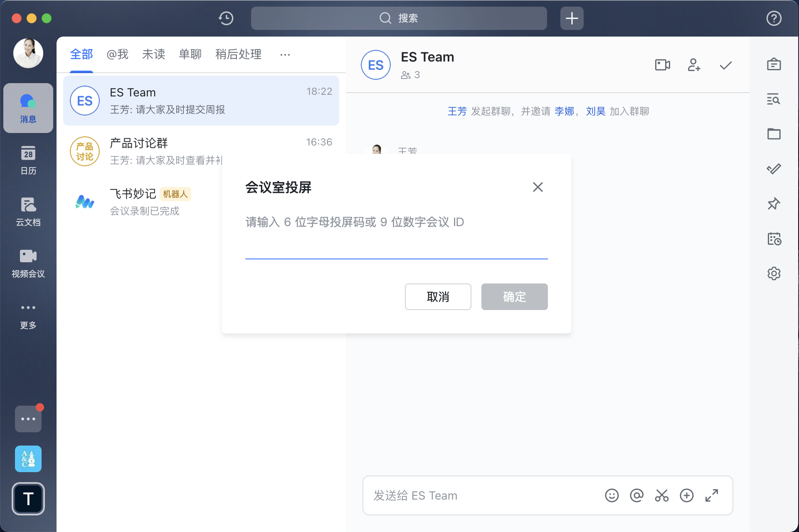Click the notification dots icon with red badge
The width and height of the screenshot is (799, 532).
28,419
